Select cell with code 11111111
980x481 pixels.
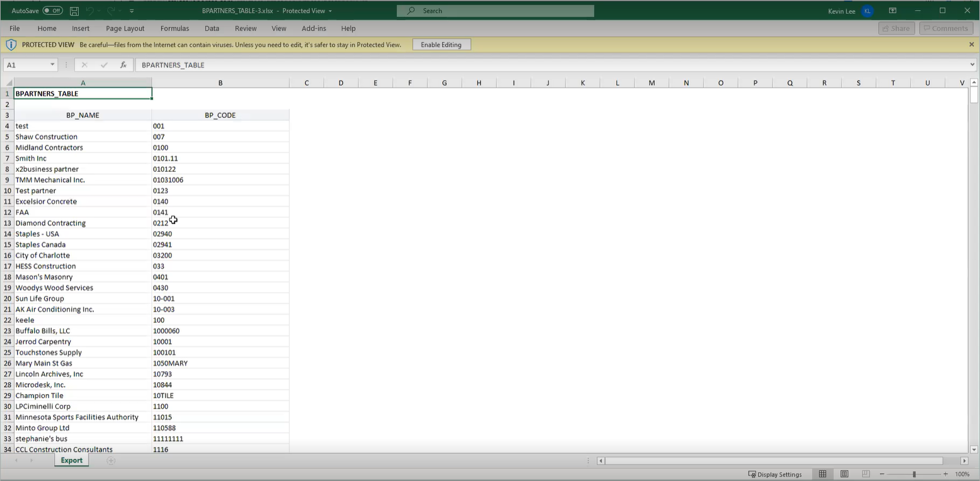pos(220,439)
